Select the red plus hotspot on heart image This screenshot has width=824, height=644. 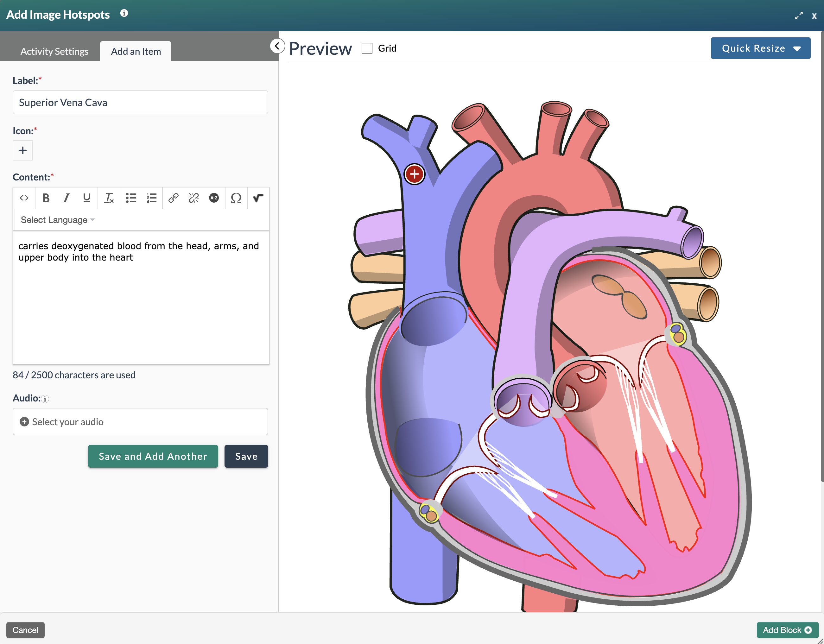[x=414, y=174]
